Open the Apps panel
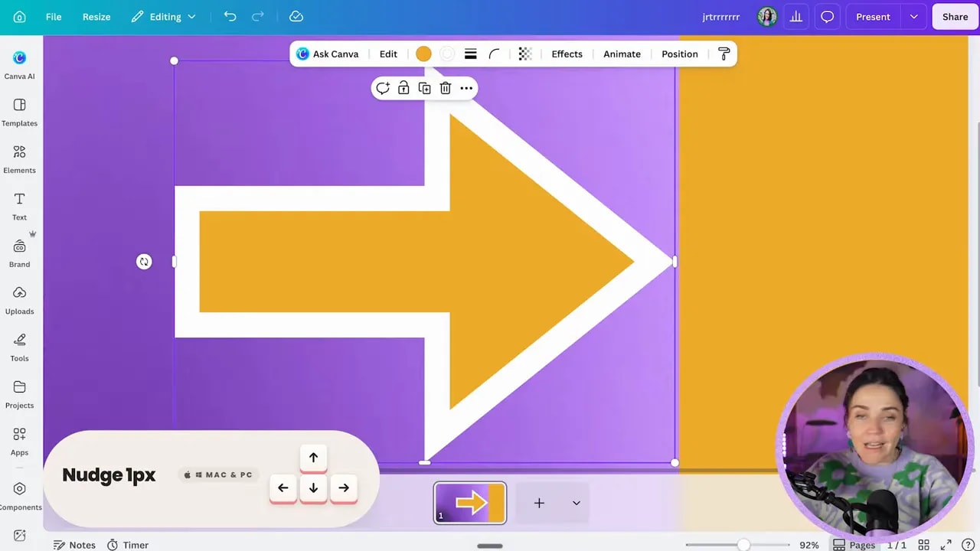 (x=20, y=442)
